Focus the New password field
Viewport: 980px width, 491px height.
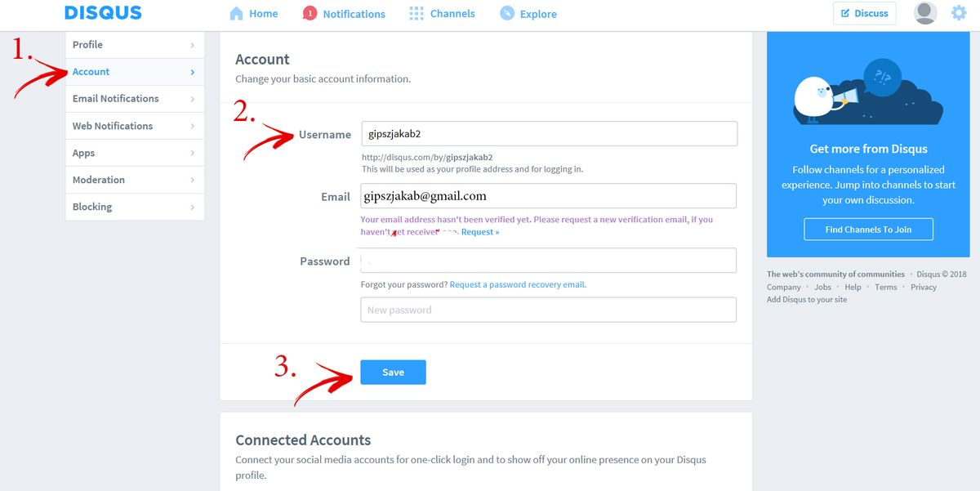pos(549,310)
